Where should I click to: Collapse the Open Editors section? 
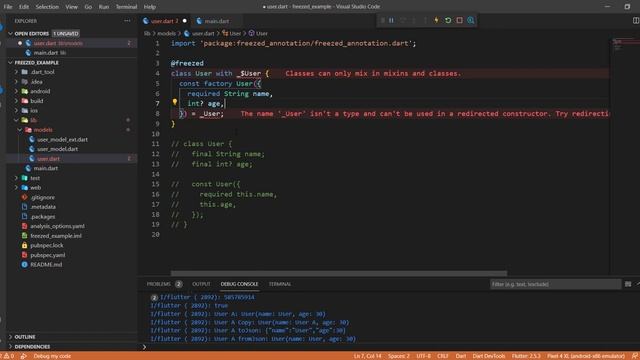(x=31, y=33)
